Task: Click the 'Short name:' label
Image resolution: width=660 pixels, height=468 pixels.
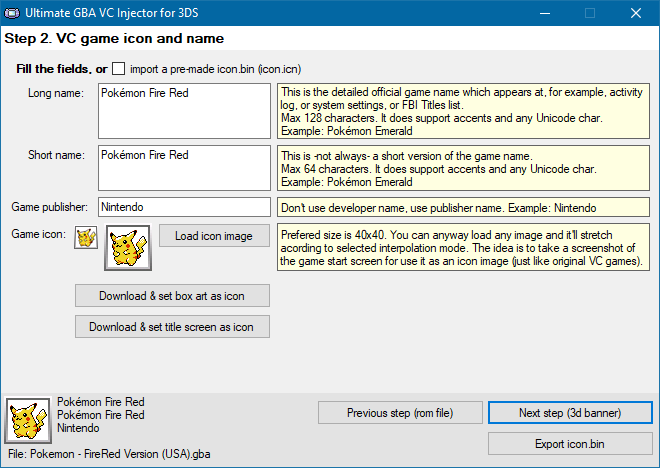Action: coord(56,155)
